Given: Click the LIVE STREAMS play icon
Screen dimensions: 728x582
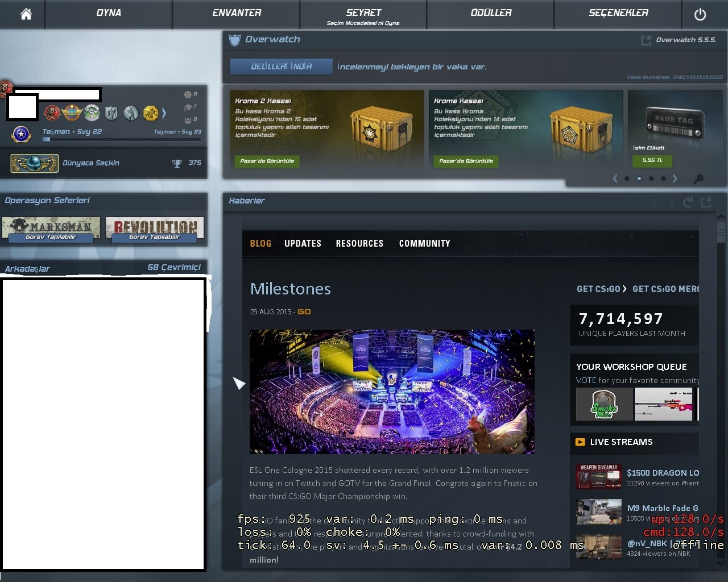Looking at the screenshot, I should [x=580, y=442].
